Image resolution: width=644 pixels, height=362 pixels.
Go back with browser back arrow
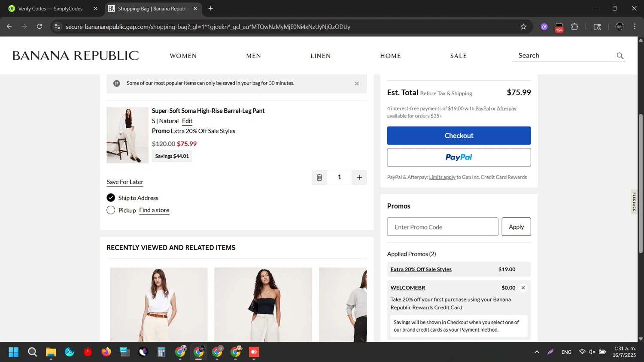coord(9,27)
